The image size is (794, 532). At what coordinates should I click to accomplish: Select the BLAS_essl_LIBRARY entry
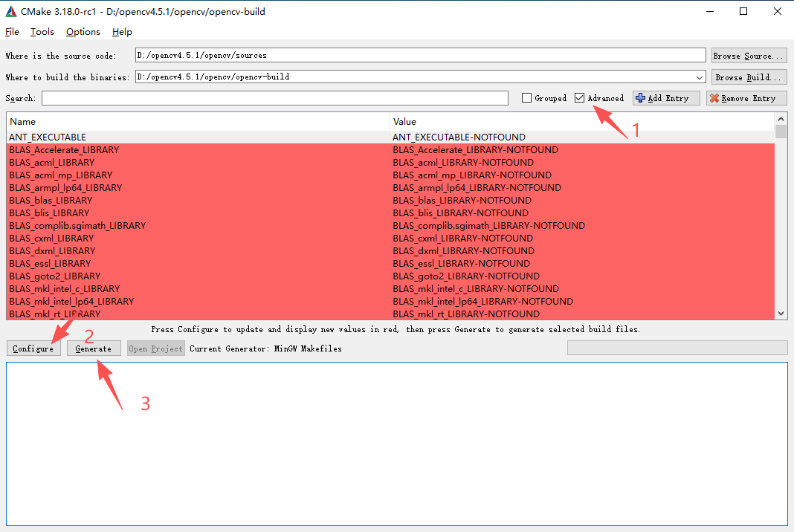(x=50, y=264)
